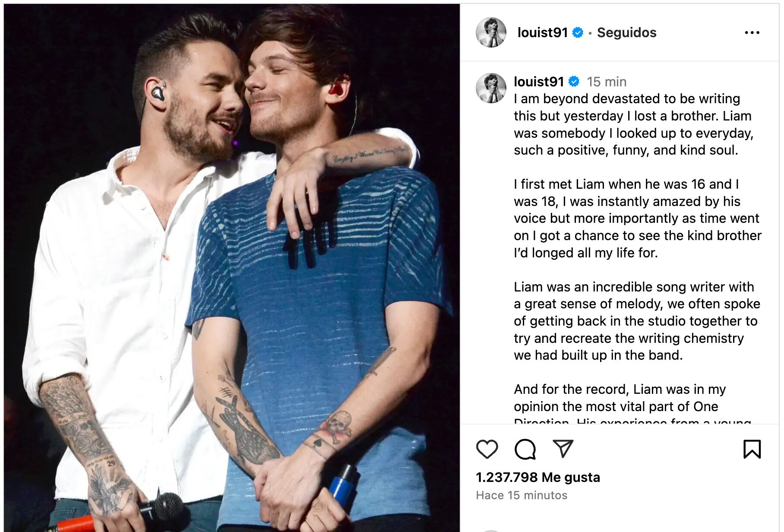The width and height of the screenshot is (784, 532).
Task: Save post with the bookmark icon
Action: (752, 449)
